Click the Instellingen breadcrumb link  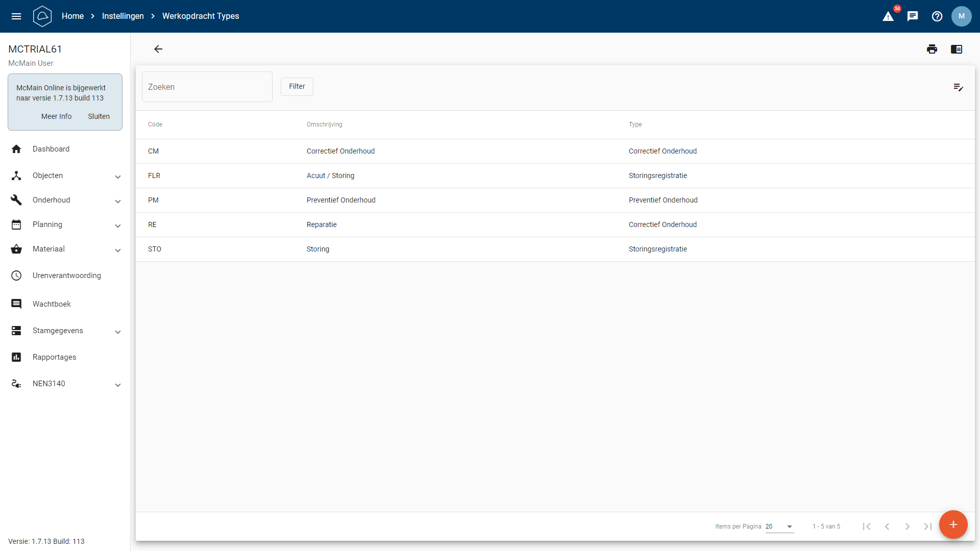[123, 16]
